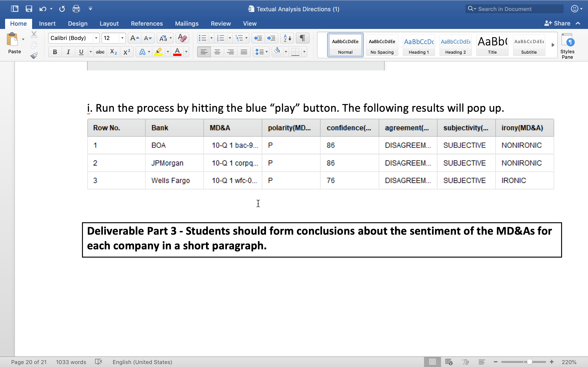Toggle Italic formatting
The image size is (588, 367).
click(68, 52)
